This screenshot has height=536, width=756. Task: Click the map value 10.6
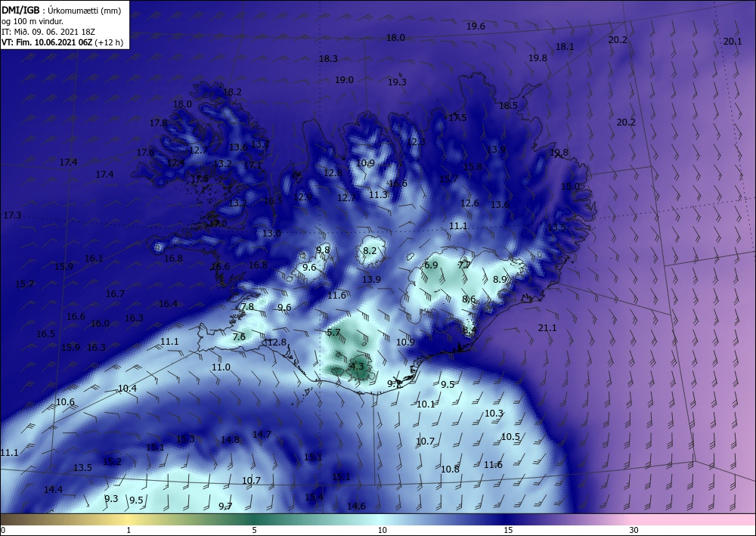click(65, 402)
